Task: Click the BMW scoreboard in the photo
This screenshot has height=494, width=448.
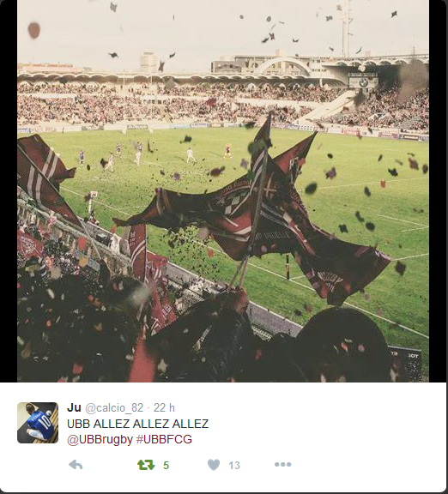Action: point(363,81)
